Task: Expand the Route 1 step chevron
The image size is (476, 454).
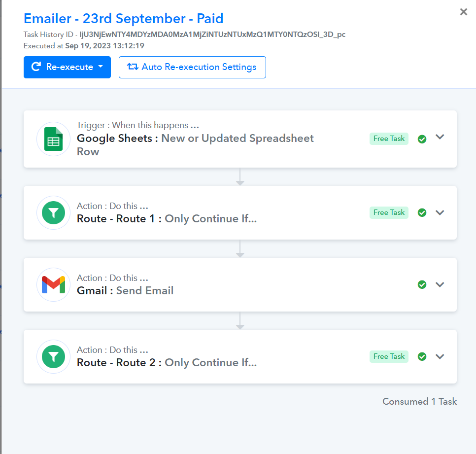Action: 440,212
